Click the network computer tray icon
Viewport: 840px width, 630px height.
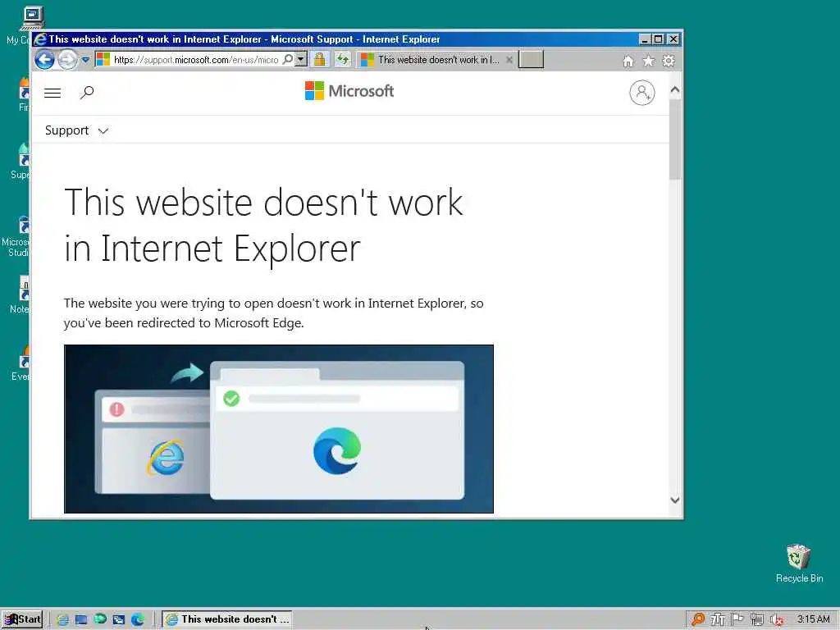coord(757,619)
